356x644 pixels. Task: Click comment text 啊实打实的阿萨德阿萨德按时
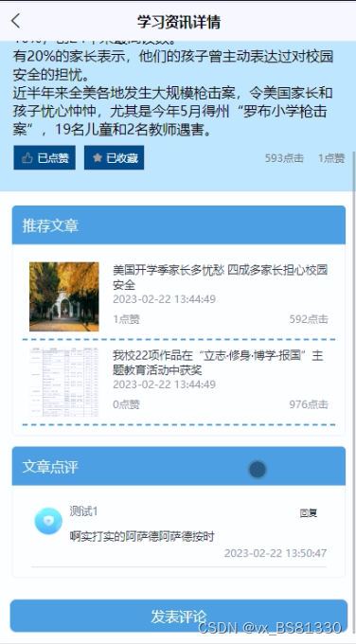coord(142,536)
